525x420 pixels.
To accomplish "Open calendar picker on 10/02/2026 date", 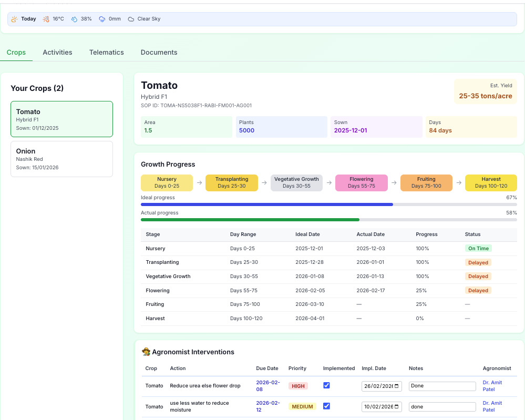I will tap(397, 407).
